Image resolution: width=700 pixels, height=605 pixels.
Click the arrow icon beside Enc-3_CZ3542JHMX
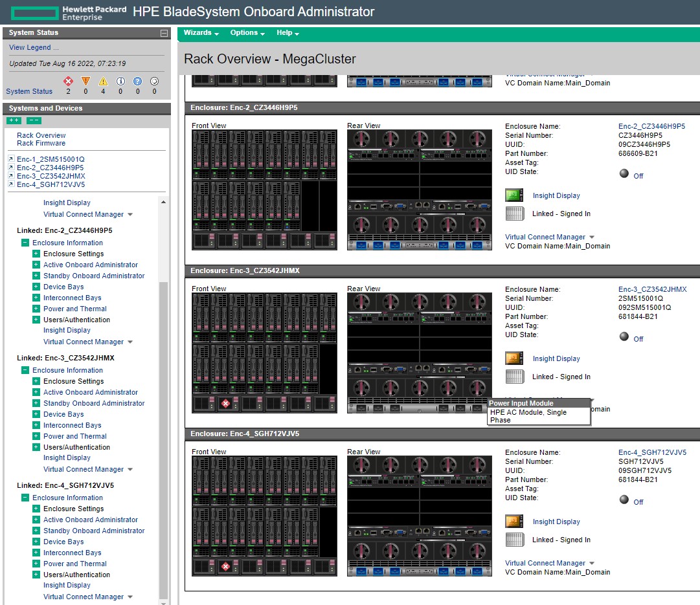[x=11, y=176]
